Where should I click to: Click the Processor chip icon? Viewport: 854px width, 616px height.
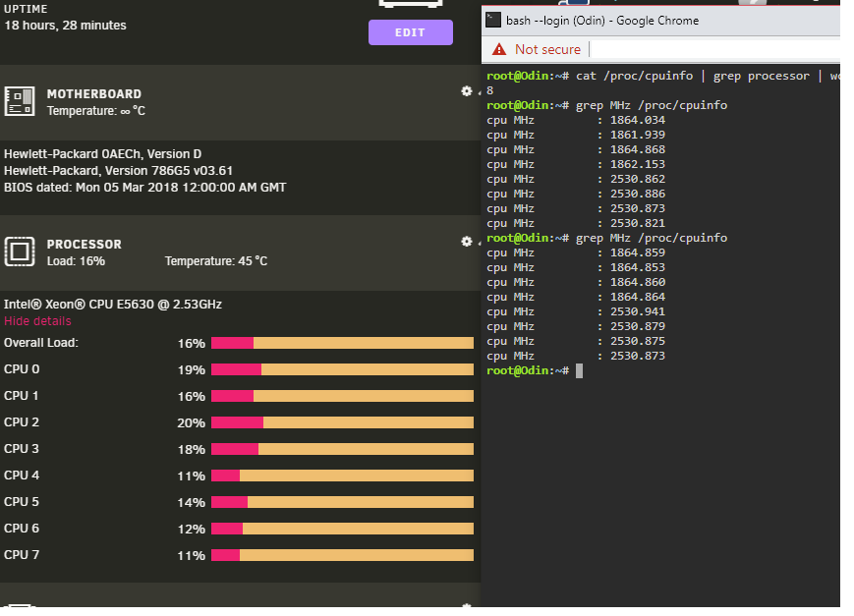pyautogui.click(x=20, y=252)
